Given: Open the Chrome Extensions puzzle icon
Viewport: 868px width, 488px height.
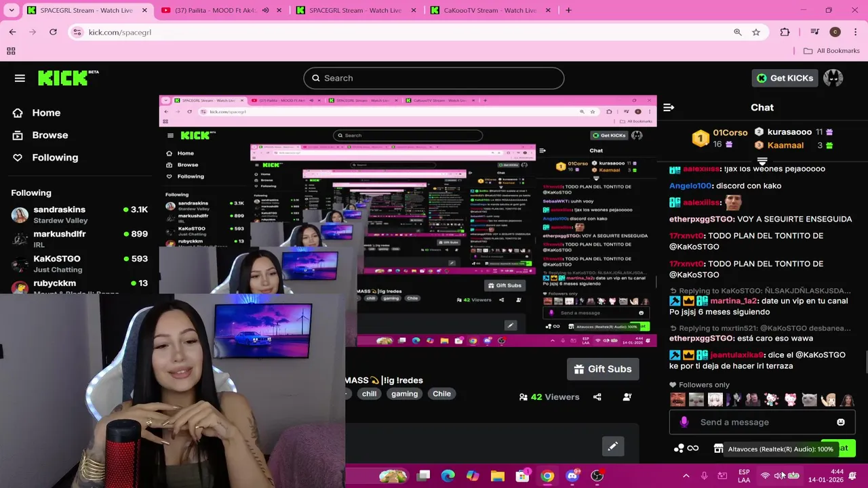Looking at the screenshot, I should tap(785, 32).
